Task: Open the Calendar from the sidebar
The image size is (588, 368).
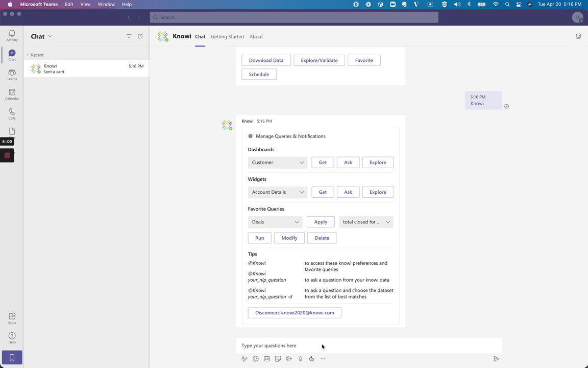Action: tap(12, 94)
